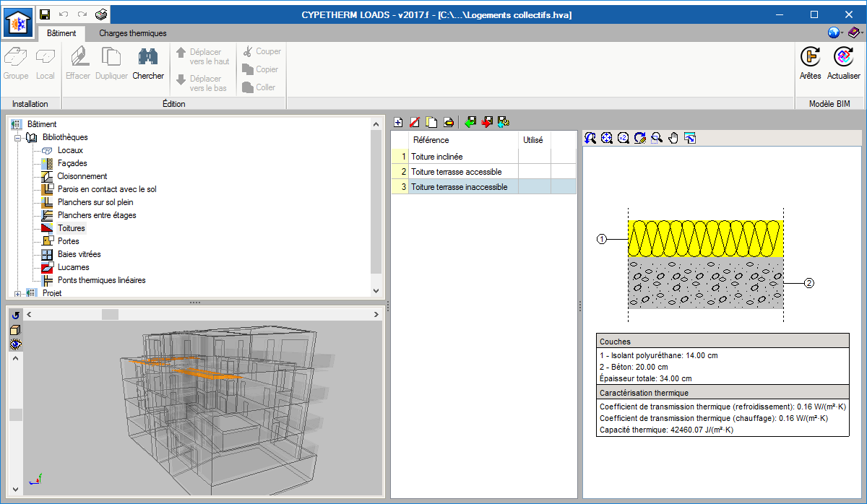The image size is (867, 504).
Task: Select the pan hand tool
Action: 673,138
